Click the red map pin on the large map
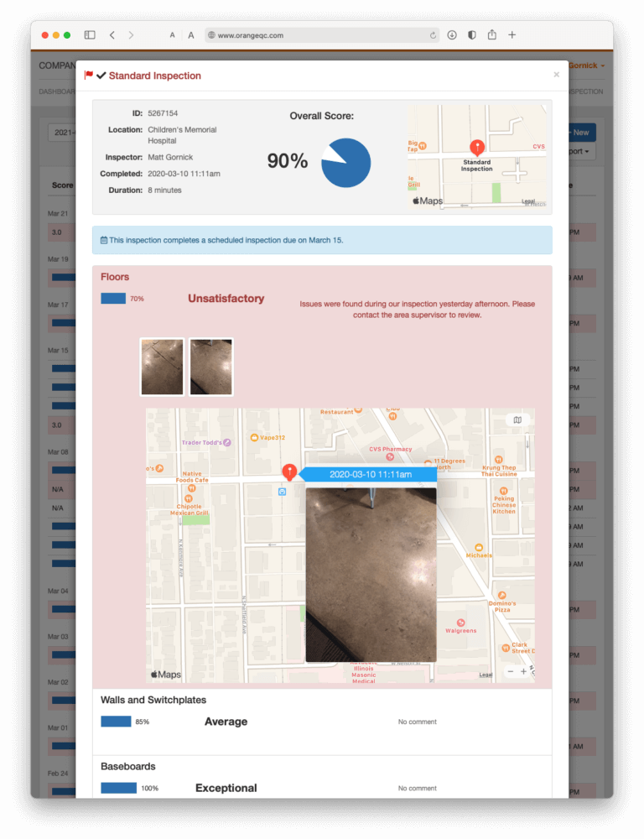The image size is (644, 839). [289, 472]
